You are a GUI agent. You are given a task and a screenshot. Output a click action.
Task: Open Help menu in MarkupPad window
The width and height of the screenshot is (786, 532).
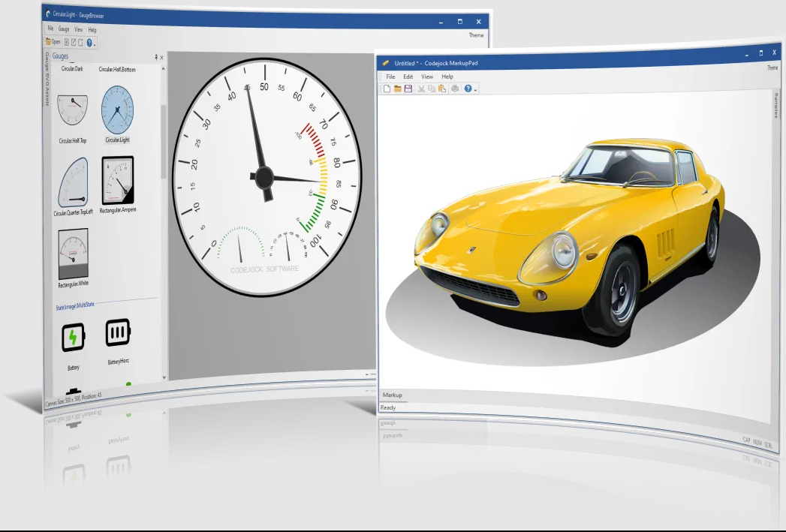coord(447,77)
